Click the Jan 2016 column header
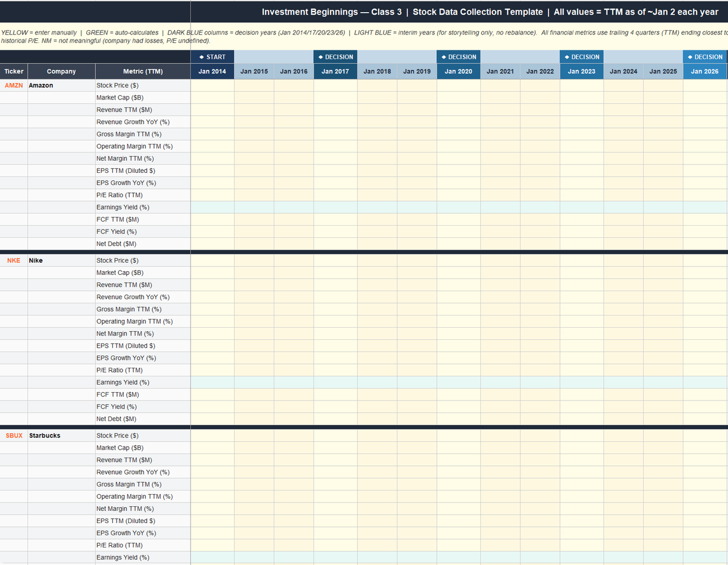Viewport: 728px width, 565px height. click(x=294, y=72)
